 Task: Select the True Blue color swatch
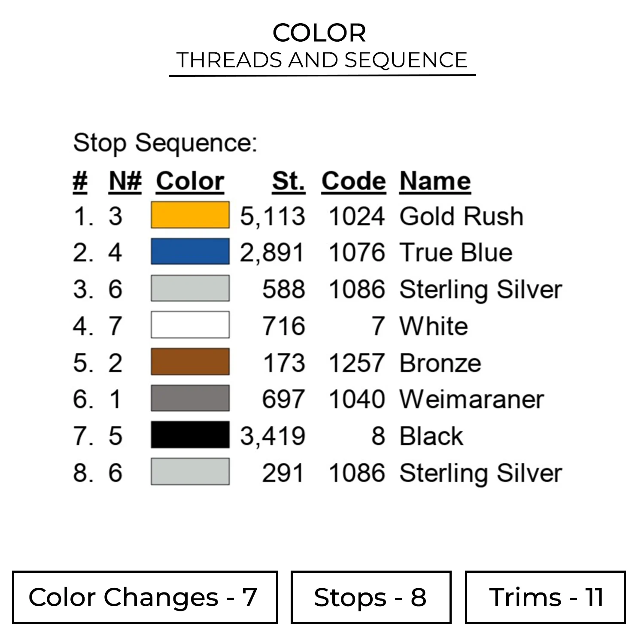coord(190,252)
